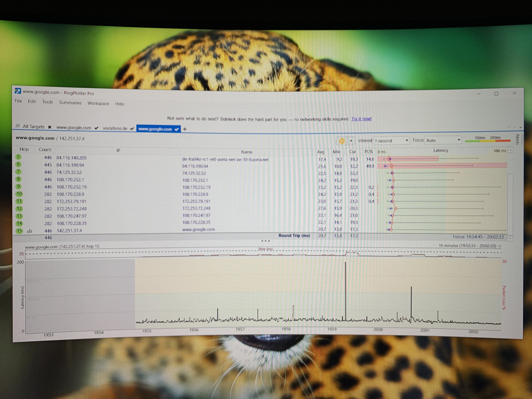Click the IP column header
Image resolution: width=532 pixels, height=399 pixels.
pyautogui.click(x=118, y=151)
